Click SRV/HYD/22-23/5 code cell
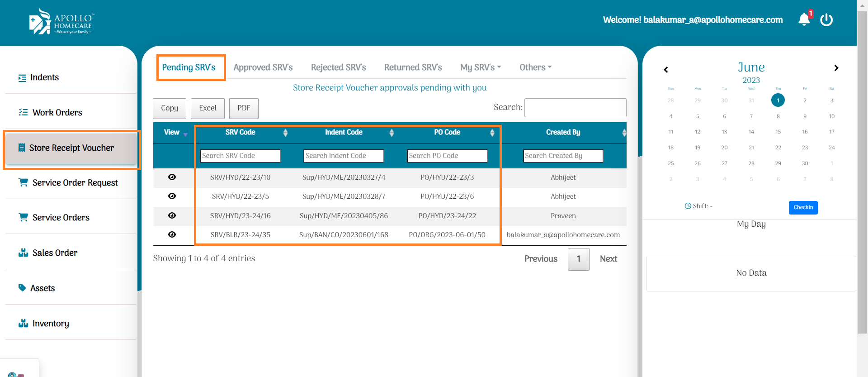This screenshot has height=377, width=868. click(x=241, y=196)
